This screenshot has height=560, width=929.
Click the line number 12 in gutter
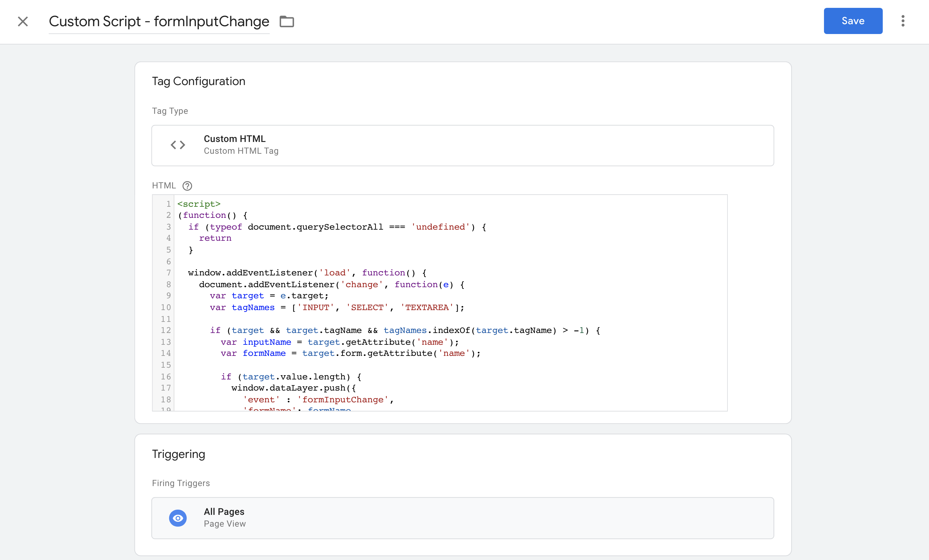(x=166, y=330)
